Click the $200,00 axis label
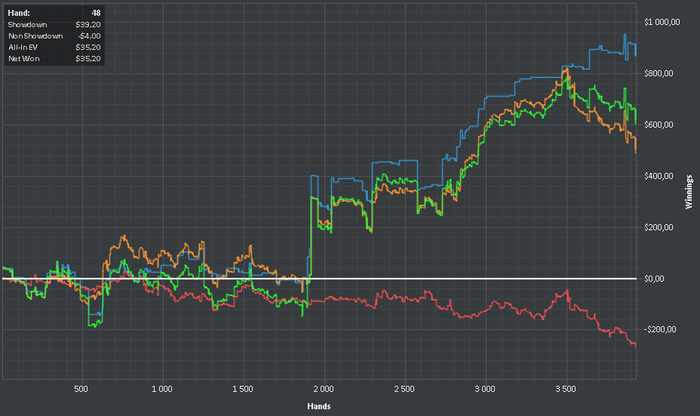Image resolution: width=700 pixels, height=416 pixels. point(658,228)
